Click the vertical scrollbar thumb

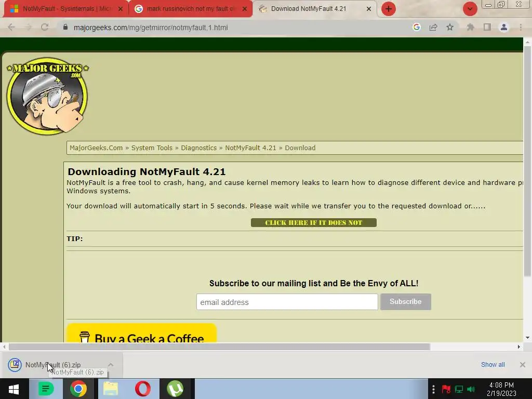527,161
